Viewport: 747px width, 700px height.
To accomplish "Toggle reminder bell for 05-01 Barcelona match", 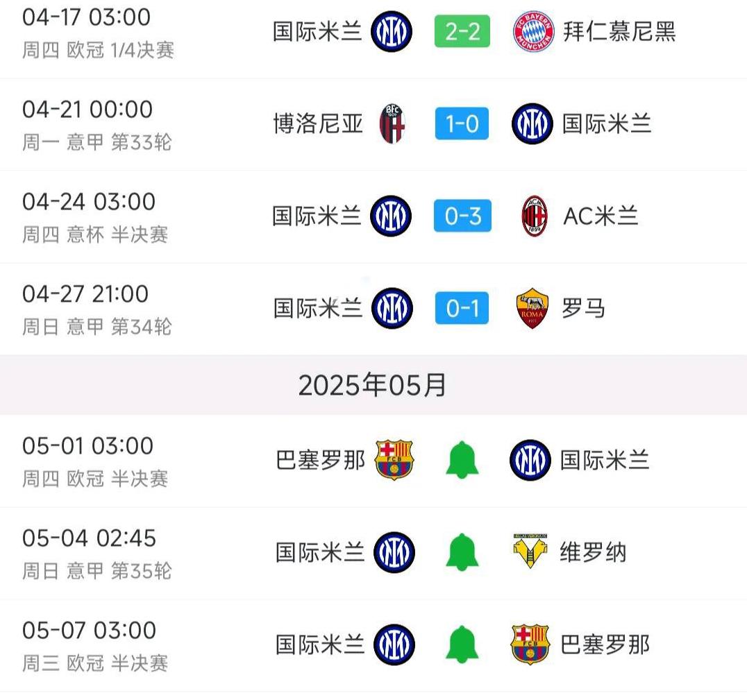I will [462, 459].
